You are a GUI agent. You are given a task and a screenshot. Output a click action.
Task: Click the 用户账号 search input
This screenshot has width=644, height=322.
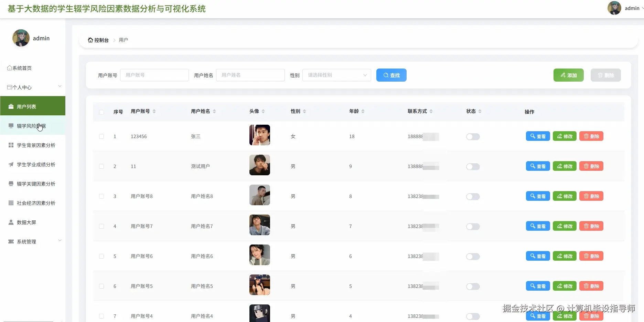(154, 75)
